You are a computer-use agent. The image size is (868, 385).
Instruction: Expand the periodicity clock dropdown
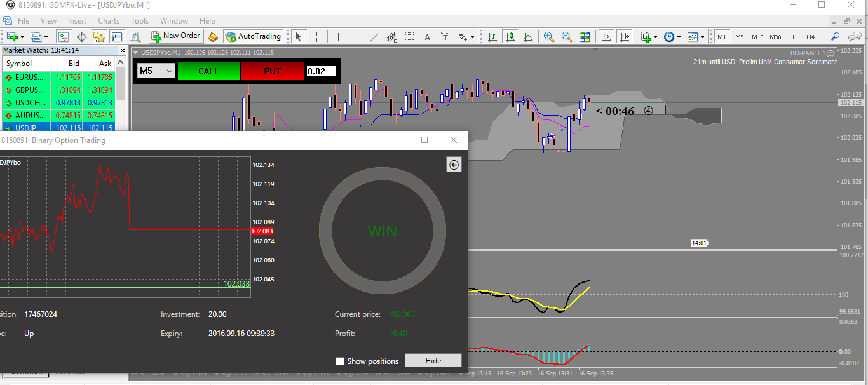(x=679, y=37)
